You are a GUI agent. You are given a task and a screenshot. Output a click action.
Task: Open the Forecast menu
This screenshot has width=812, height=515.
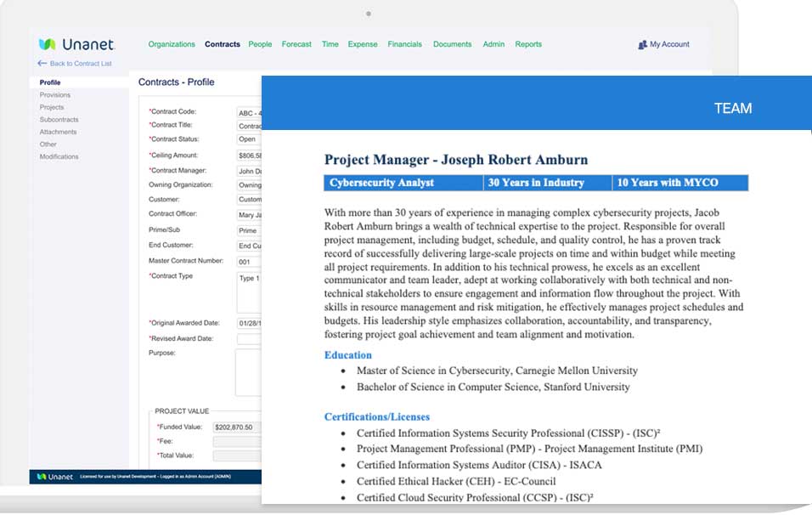click(296, 43)
